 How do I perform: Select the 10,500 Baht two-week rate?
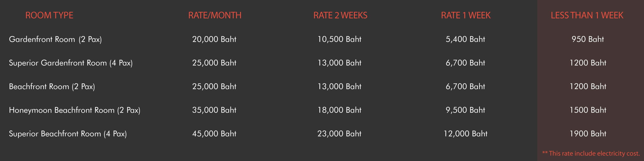click(x=340, y=39)
